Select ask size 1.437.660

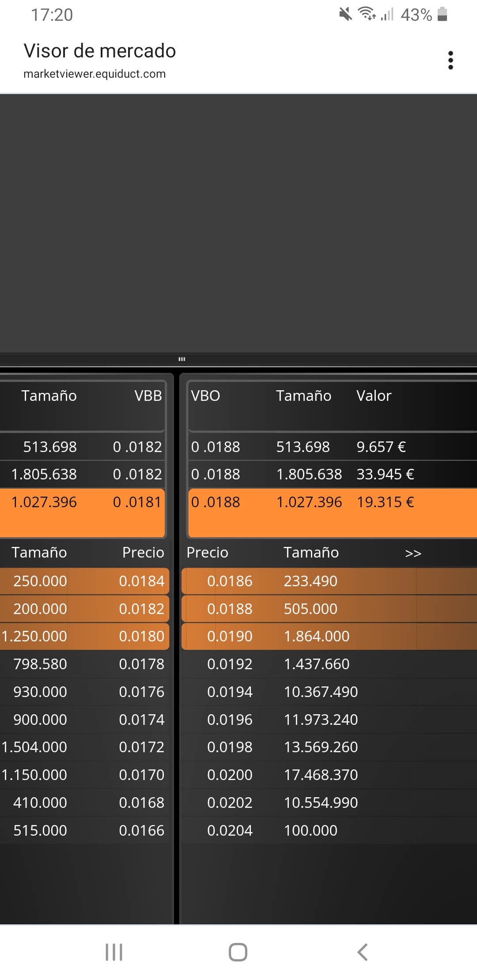317,664
